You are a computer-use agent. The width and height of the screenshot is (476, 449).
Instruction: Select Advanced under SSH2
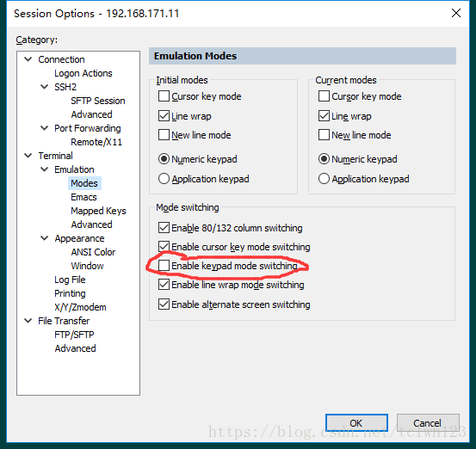point(91,114)
